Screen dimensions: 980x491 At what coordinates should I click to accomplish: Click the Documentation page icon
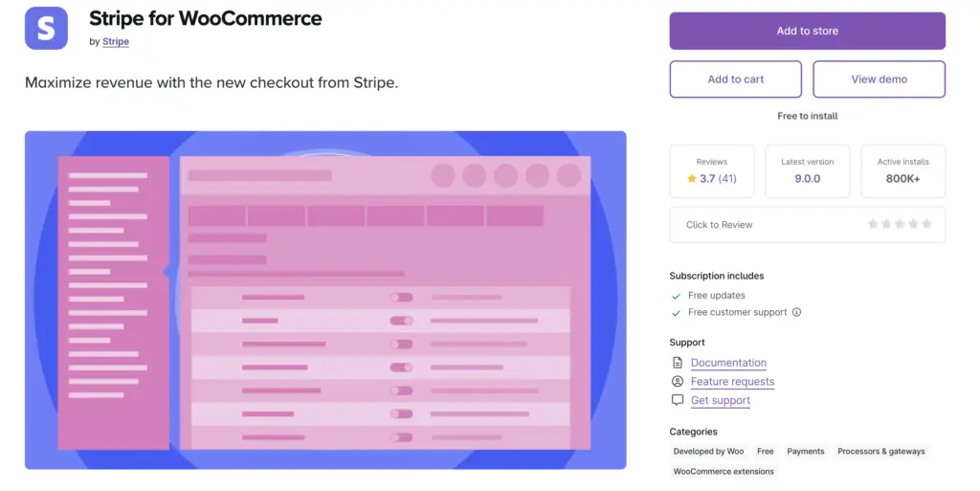(x=678, y=363)
